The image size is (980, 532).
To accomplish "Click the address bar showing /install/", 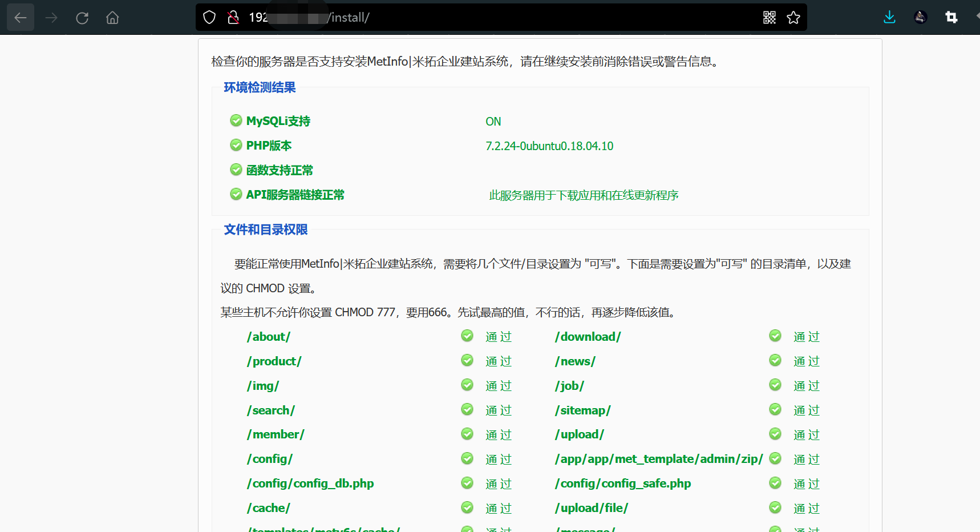I will (x=501, y=18).
